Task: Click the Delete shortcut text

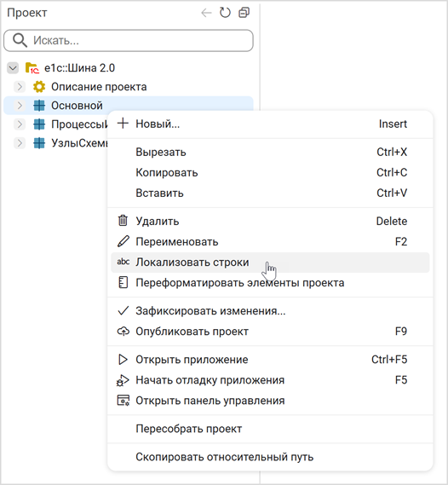Action: pyautogui.click(x=392, y=221)
